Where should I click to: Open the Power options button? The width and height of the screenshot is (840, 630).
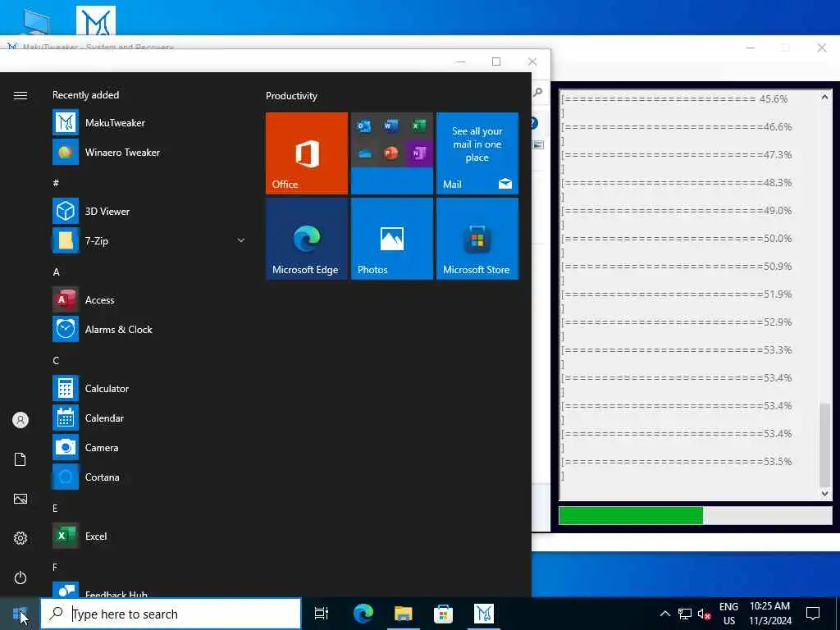[x=21, y=577]
